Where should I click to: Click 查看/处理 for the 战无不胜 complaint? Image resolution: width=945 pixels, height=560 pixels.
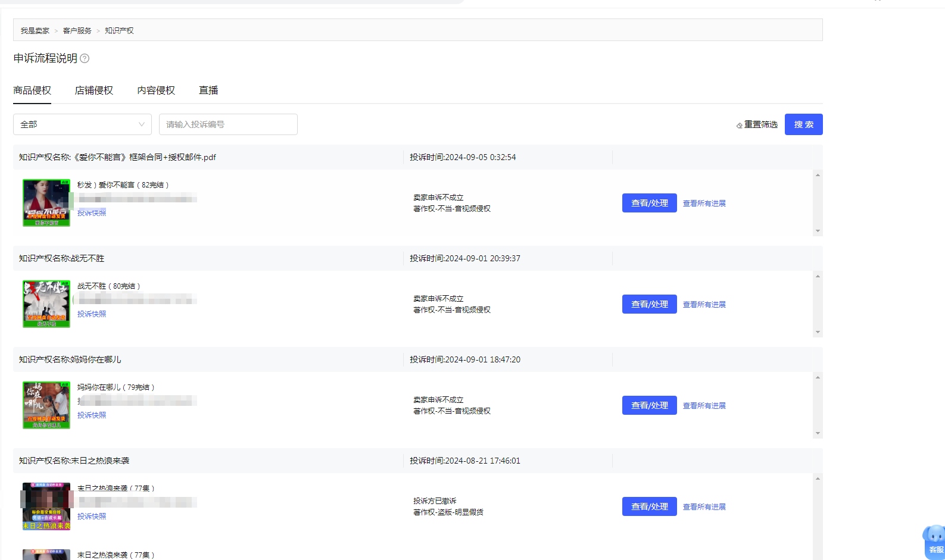click(650, 304)
